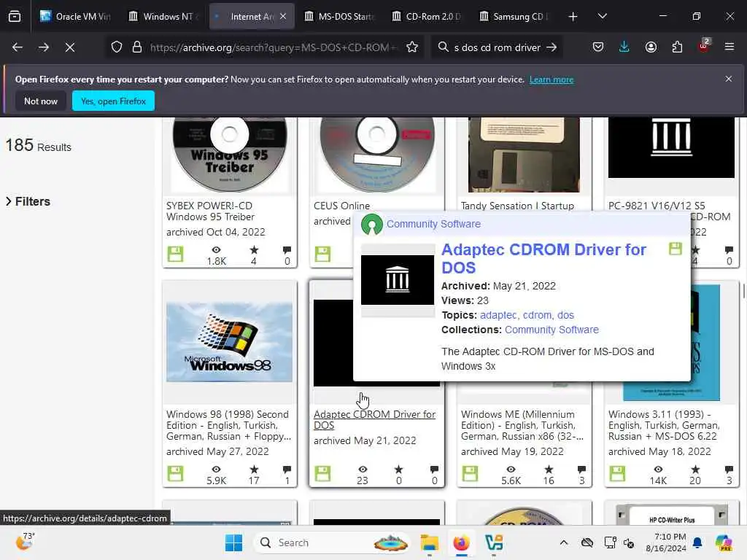Image resolution: width=747 pixels, height=560 pixels.
Task: Submit search with the arrow button
Action: coord(551,47)
